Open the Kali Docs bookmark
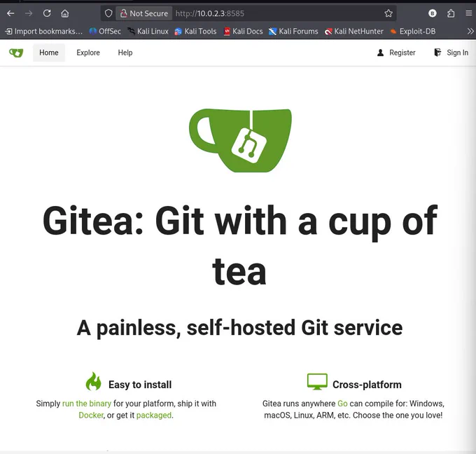This screenshot has height=454, width=476. pyautogui.click(x=243, y=32)
